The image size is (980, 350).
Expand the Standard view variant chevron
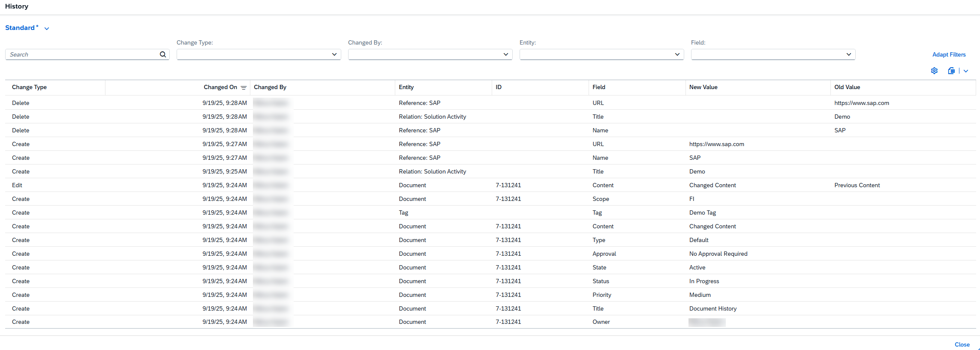[x=47, y=29]
